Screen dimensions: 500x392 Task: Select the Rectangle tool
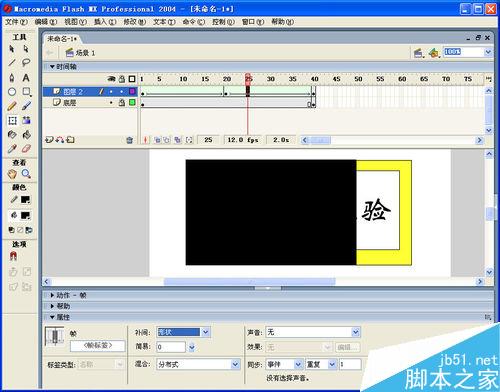tap(26, 92)
